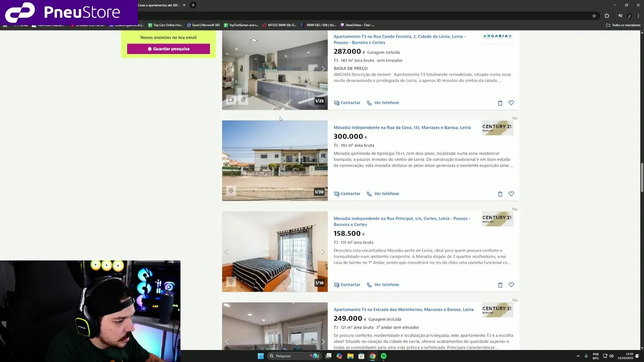The height and width of the screenshot is (362, 644).
Task: Open Excel Microsoft 365 bookmark
Action: 204,25
